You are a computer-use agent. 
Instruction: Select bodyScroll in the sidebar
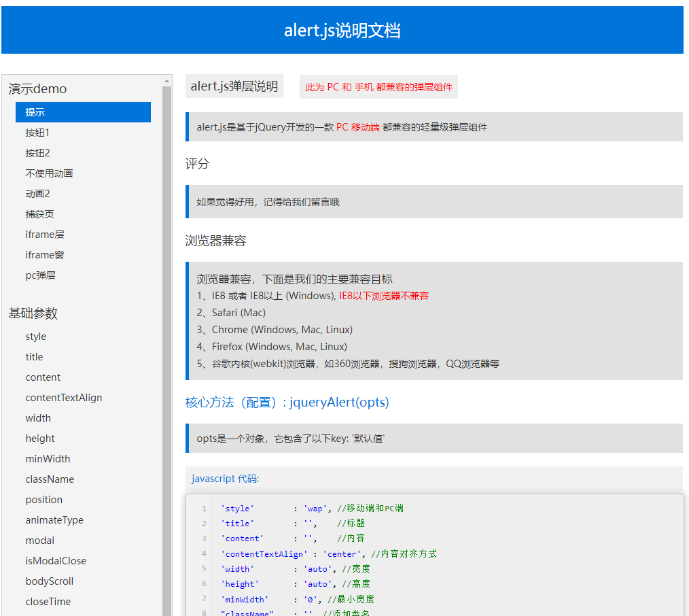pyautogui.click(x=49, y=581)
